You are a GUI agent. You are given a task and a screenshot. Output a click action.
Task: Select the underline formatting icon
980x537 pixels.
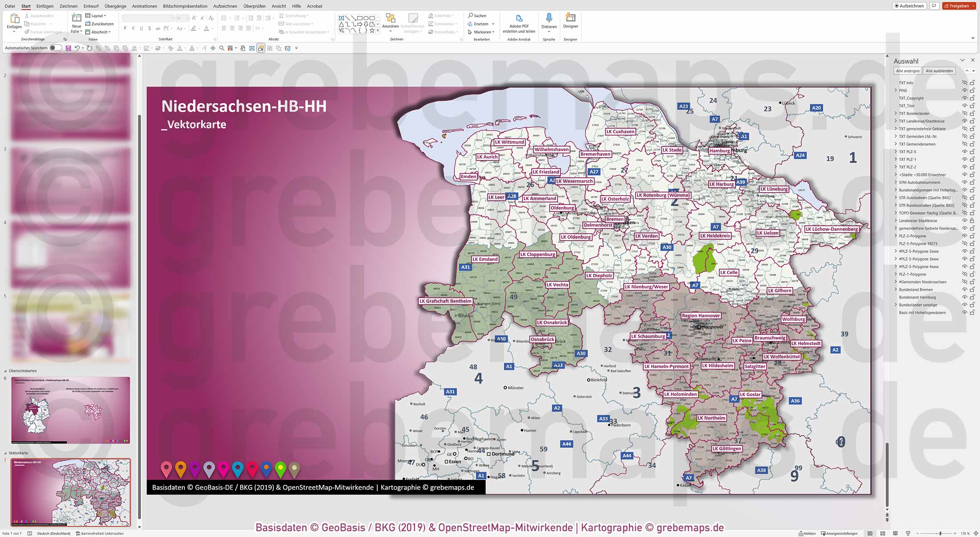click(x=142, y=28)
